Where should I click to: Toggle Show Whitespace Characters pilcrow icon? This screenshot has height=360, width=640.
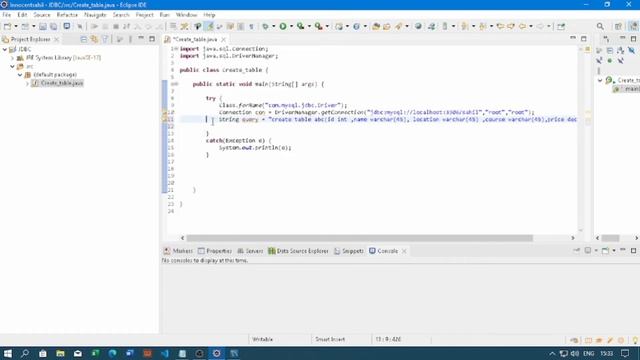tap(251, 26)
